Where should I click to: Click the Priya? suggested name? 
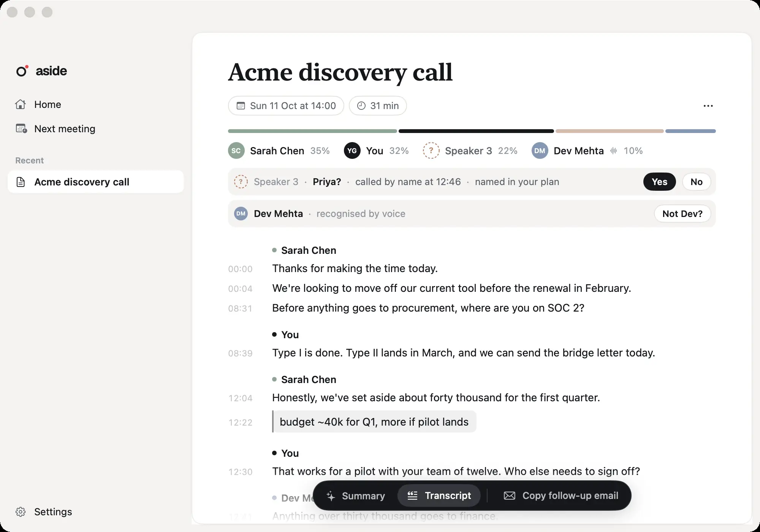[327, 182]
